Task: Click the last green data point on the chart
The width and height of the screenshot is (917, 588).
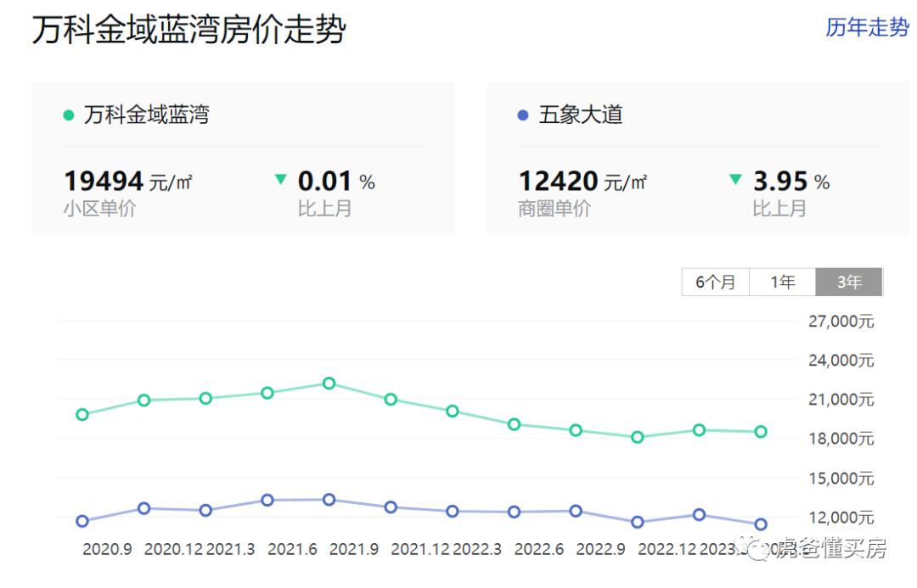Action: pos(759,432)
